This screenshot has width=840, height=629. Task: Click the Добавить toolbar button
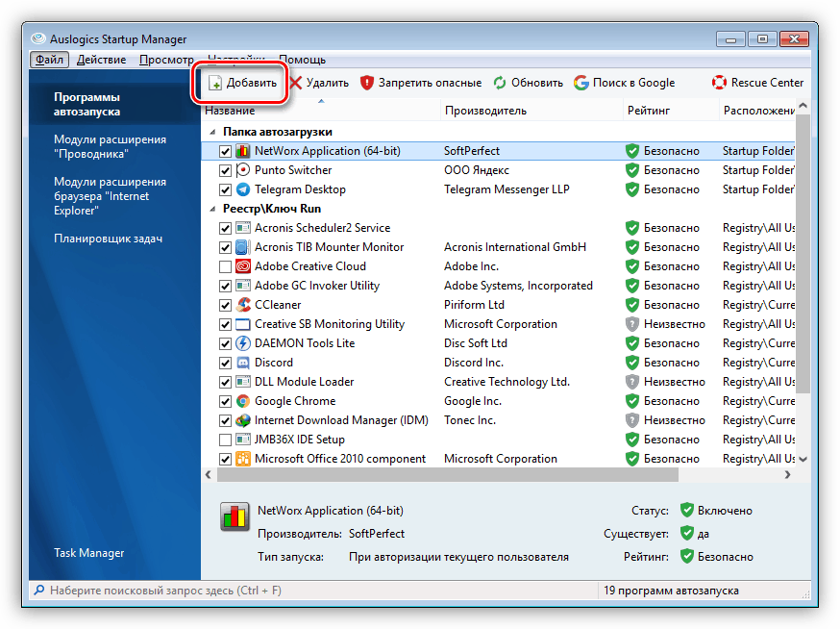coord(242,83)
